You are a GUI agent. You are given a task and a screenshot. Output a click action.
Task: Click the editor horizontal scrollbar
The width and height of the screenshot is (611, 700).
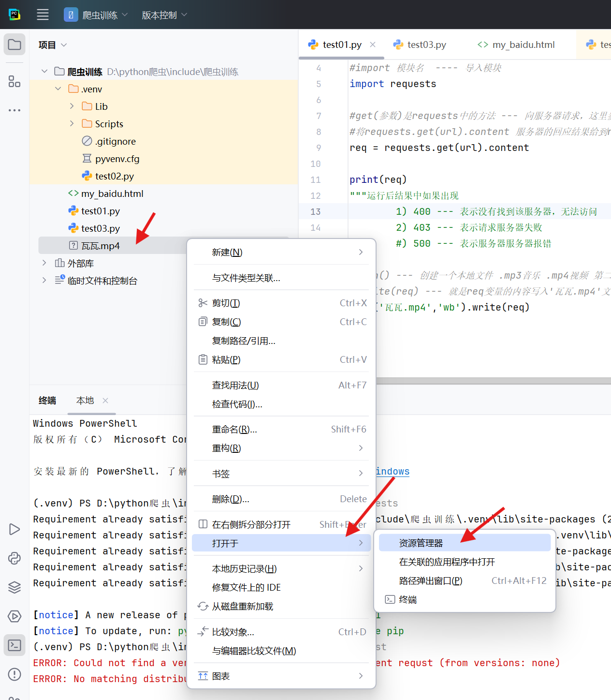[493, 381]
